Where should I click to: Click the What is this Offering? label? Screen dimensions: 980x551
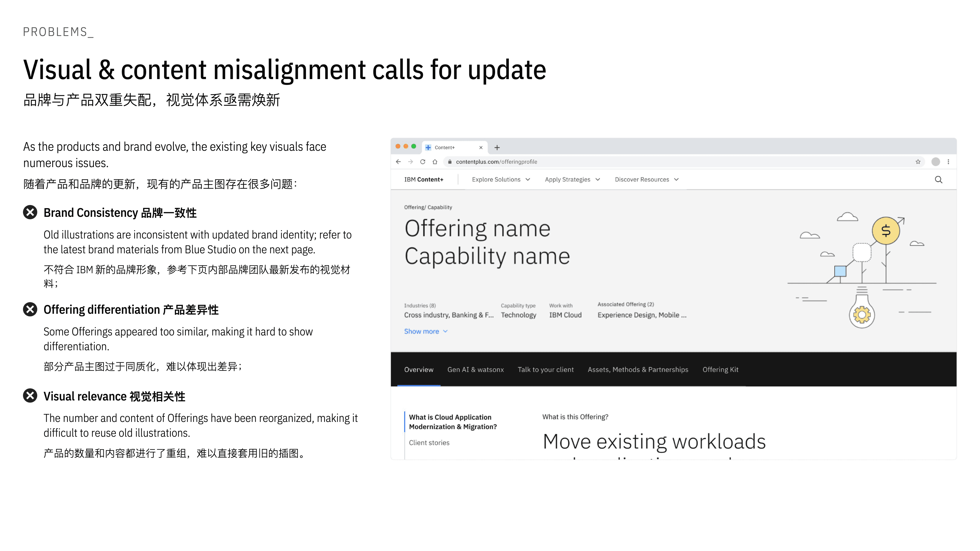coord(575,417)
